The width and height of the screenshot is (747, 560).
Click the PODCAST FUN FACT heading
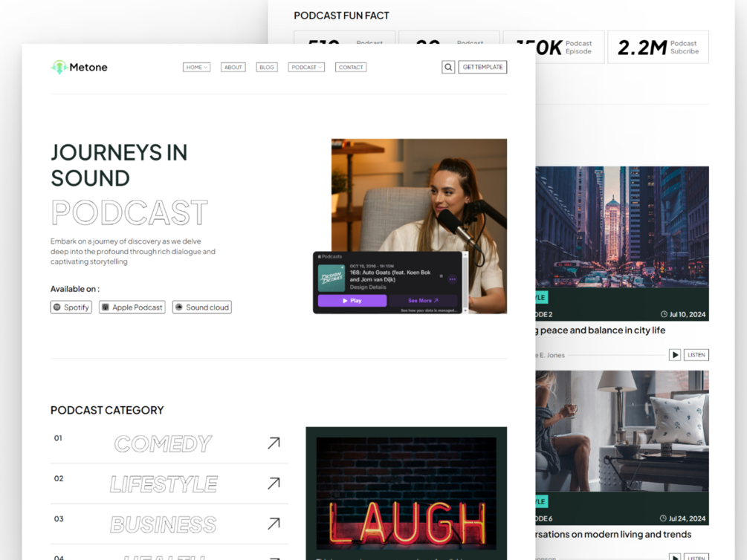(x=342, y=16)
